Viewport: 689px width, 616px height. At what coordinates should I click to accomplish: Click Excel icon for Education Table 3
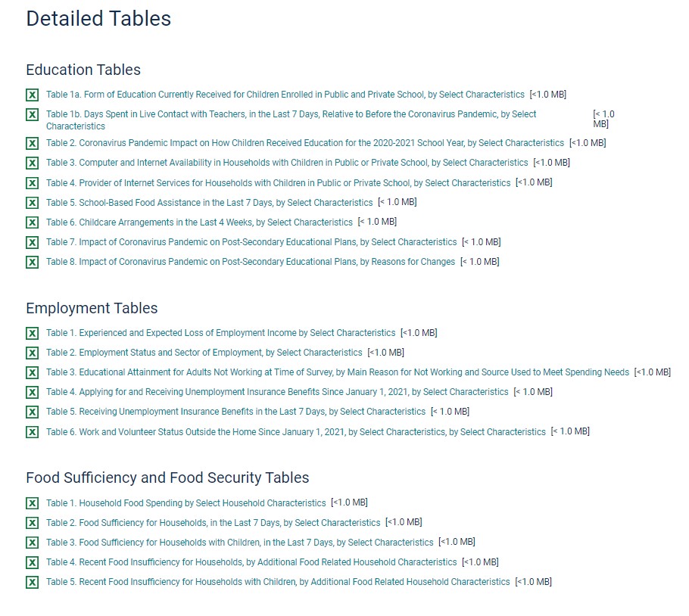click(33, 163)
